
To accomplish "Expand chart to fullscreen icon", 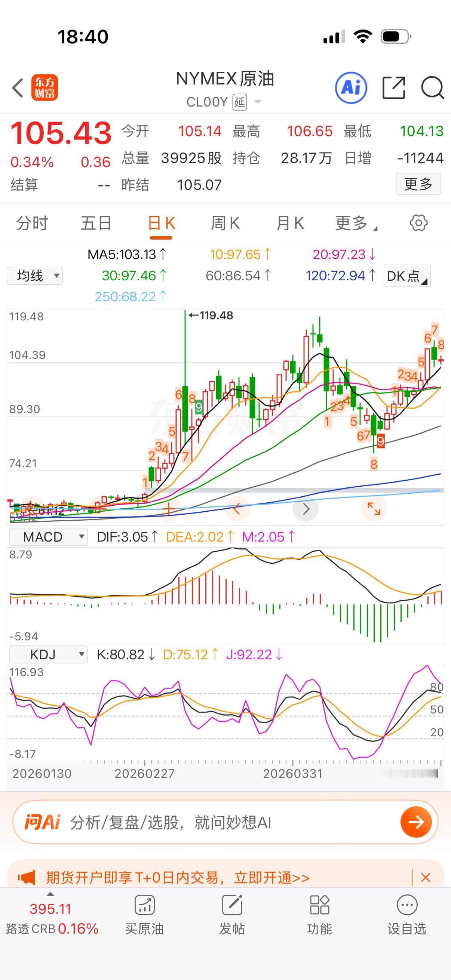I will pos(374,509).
